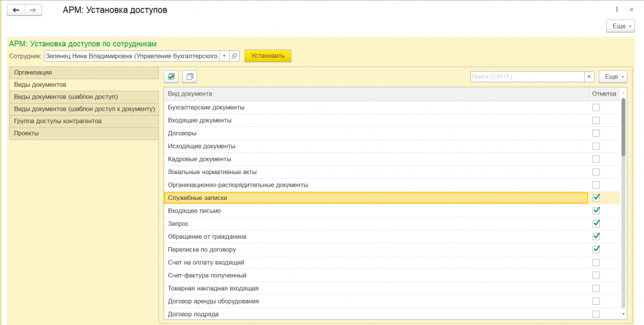Tick the Исходящие документы checkbox
The width and height of the screenshot is (644, 325).
[596, 146]
